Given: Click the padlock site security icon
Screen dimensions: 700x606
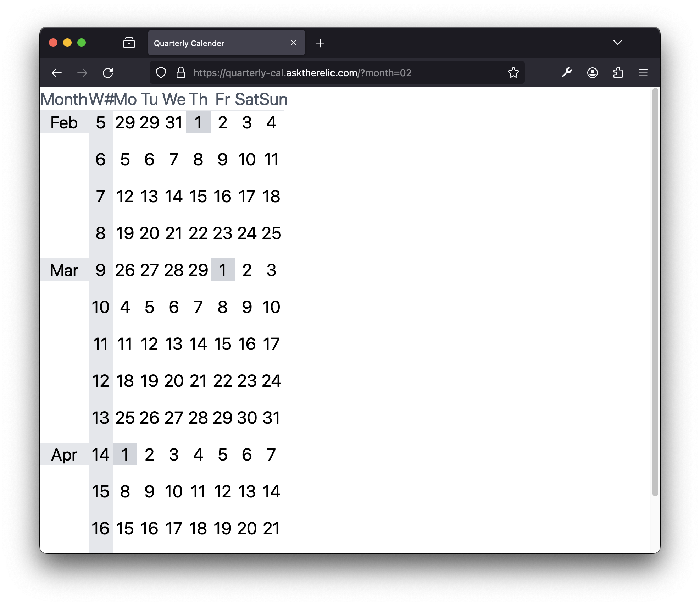Looking at the screenshot, I should tap(181, 73).
